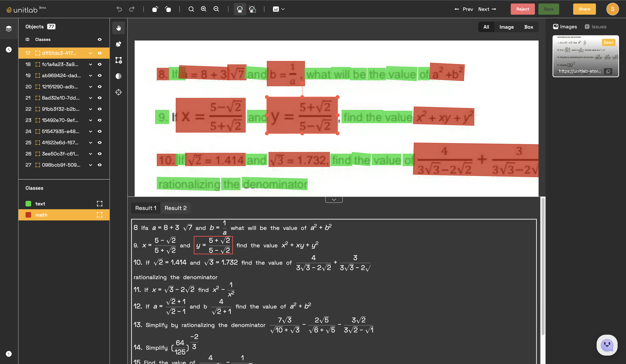Open the layers sidebar icon
This screenshot has height=364, width=626.
coord(9,28)
